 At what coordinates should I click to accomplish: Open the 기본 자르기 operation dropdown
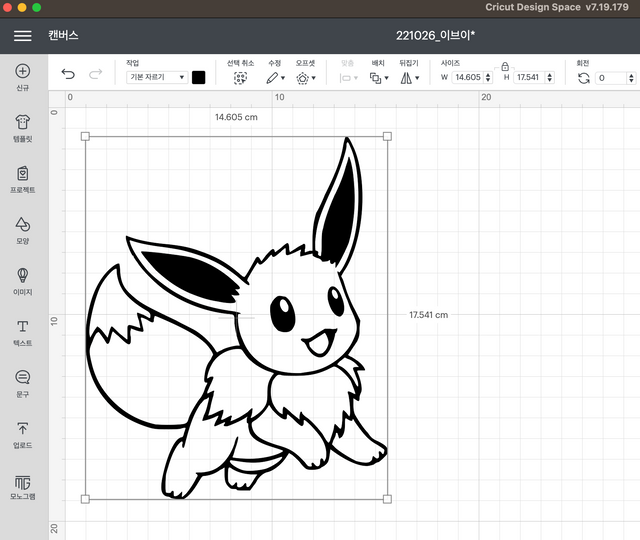(x=157, y=77)
